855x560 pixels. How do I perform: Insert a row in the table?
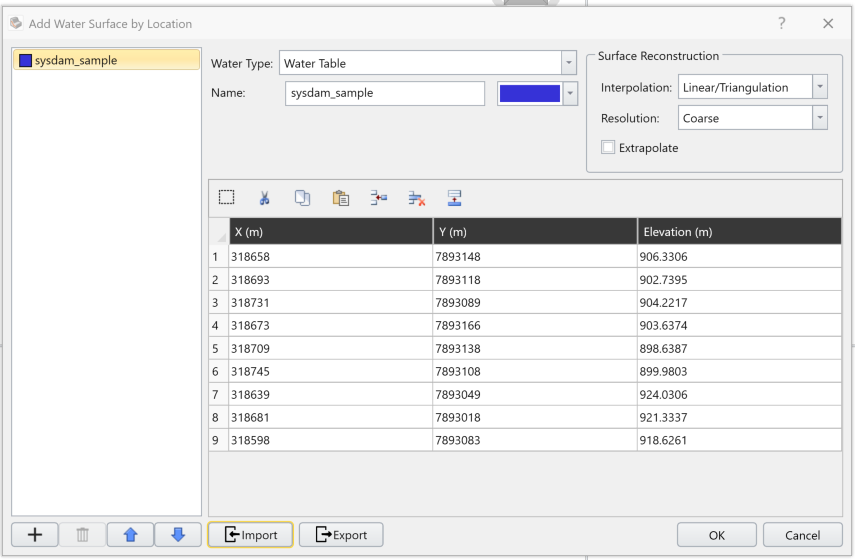[378, 198]
